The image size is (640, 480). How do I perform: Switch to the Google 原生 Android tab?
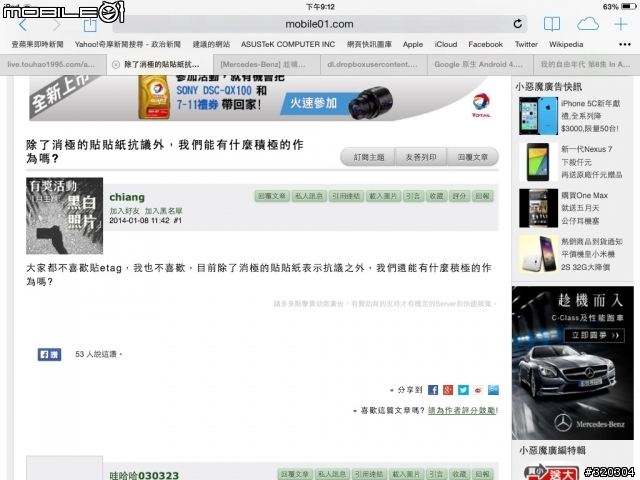pos(480,64)
